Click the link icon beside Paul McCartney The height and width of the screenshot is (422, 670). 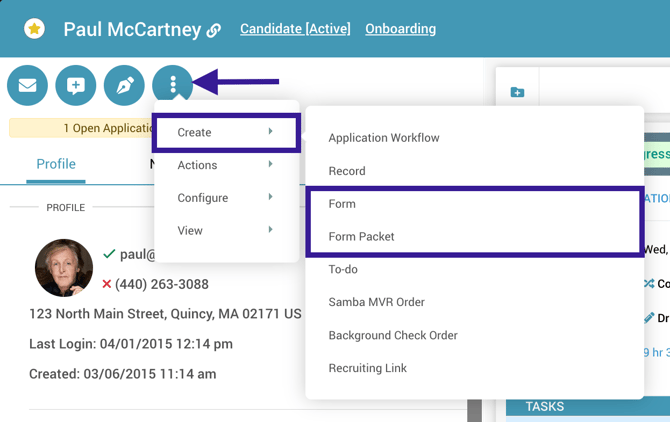coord(213,31)
